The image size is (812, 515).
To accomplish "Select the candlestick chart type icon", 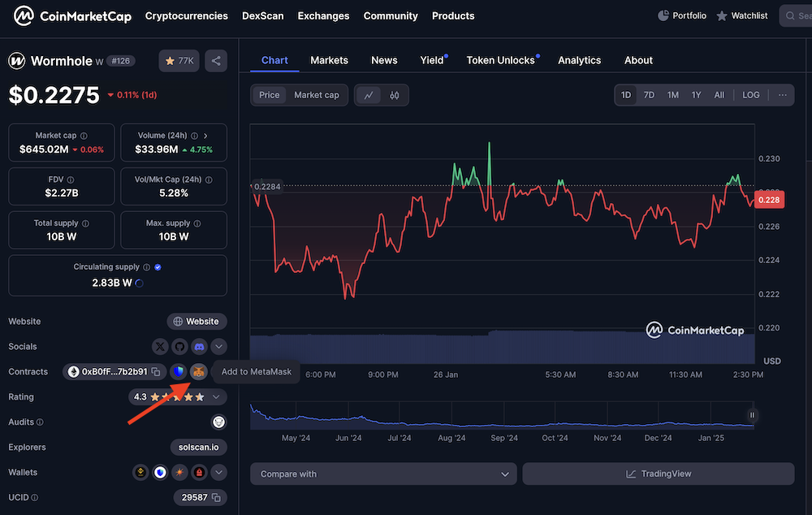I will 395,94.
